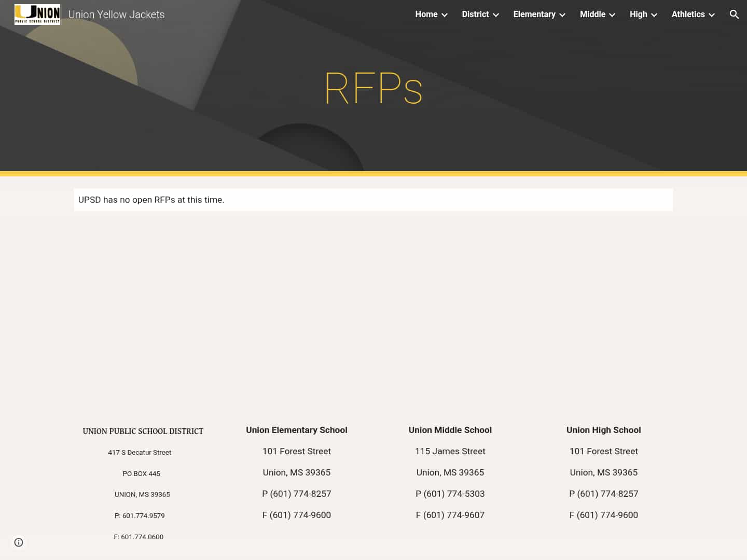Expand the Athletics navigation dropdown

(x=711, y=15)
